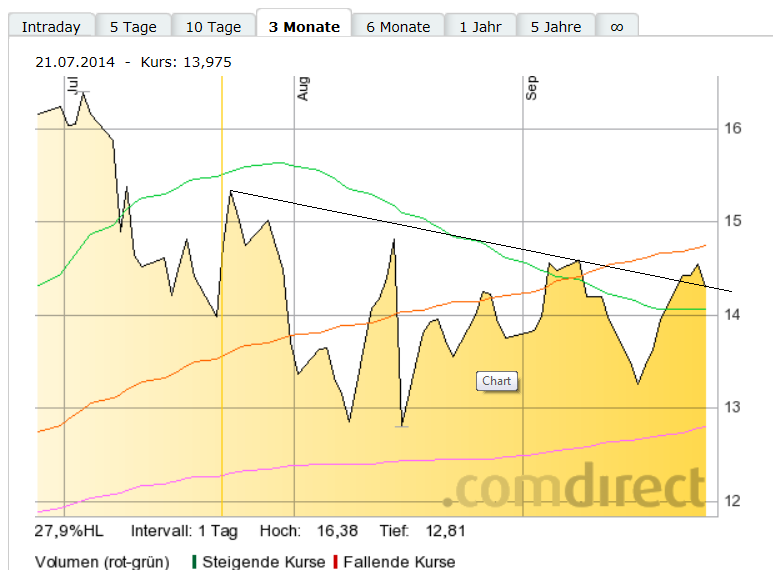The height and width of the screenshot is (570, 773).
Task: Click the Chart tooltip label
Action: point(496,381)
